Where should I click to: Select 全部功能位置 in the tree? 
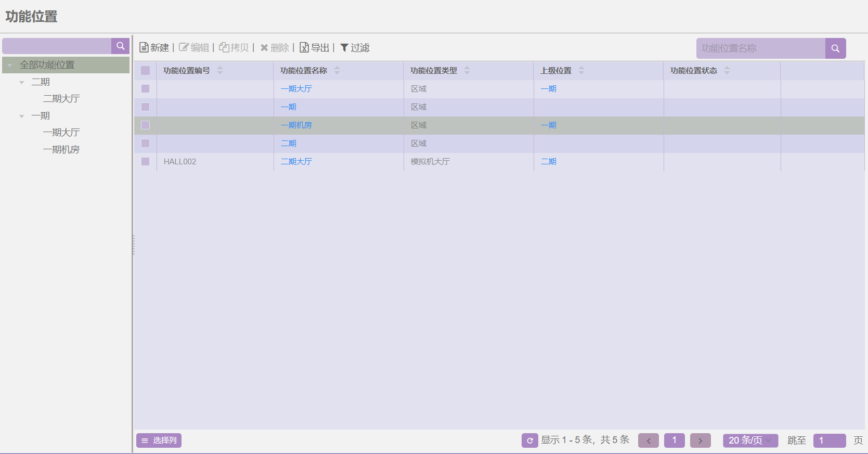click(47, 65)
